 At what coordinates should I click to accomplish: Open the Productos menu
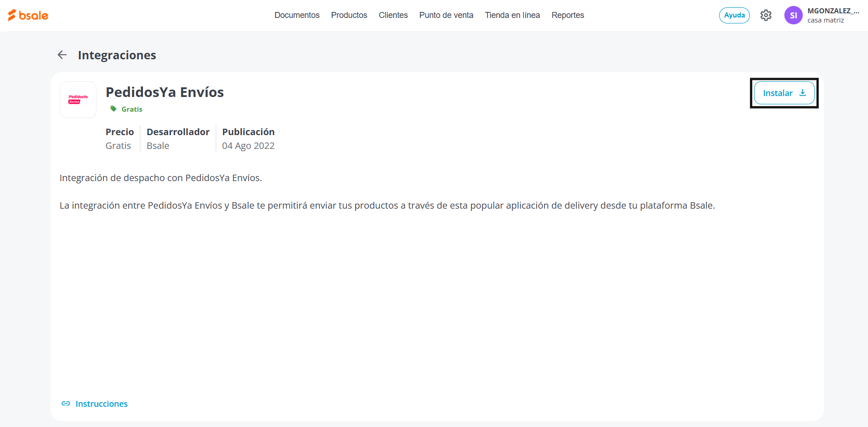click(349, 15)
